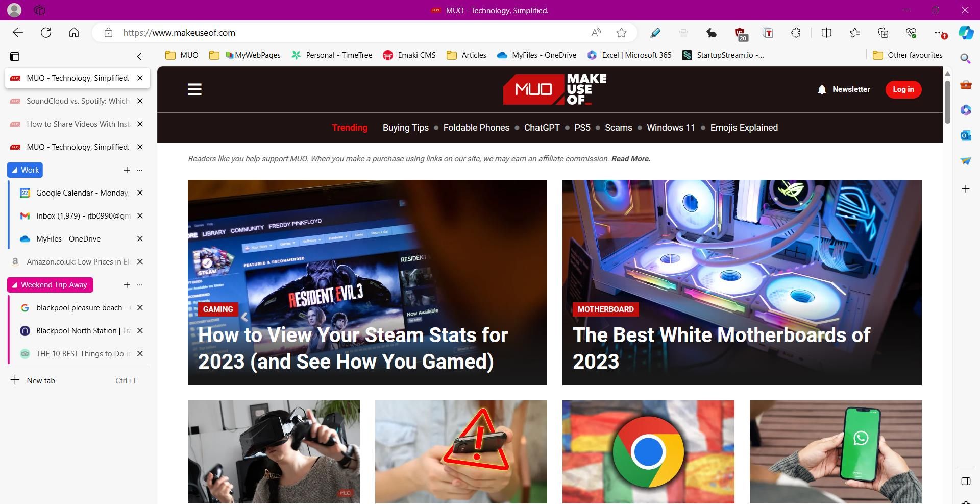Collapse the Work tab group
Image resolution: width=980 pixels, height=504 pixels.
tap(24, 170)
